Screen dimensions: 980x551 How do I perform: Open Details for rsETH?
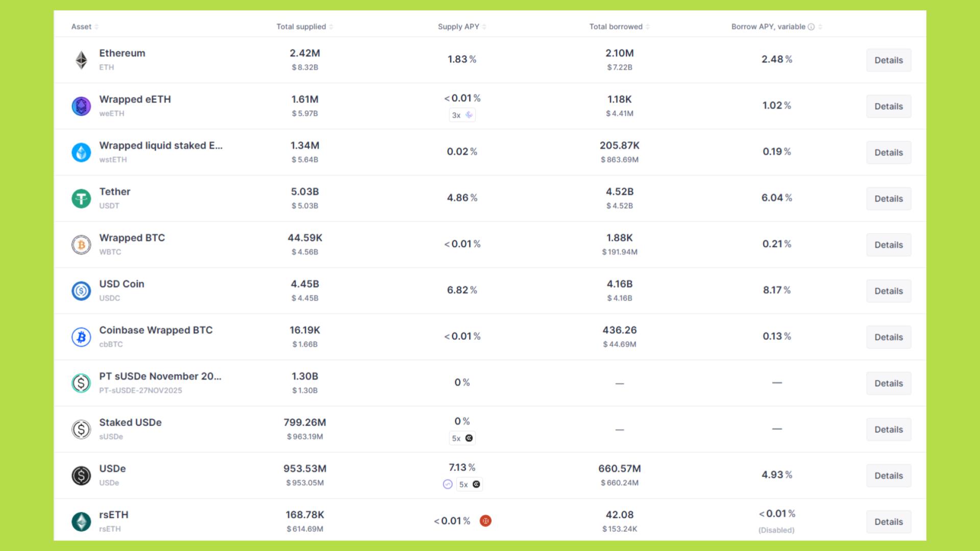pyautogui.click(x=888, y=522)
